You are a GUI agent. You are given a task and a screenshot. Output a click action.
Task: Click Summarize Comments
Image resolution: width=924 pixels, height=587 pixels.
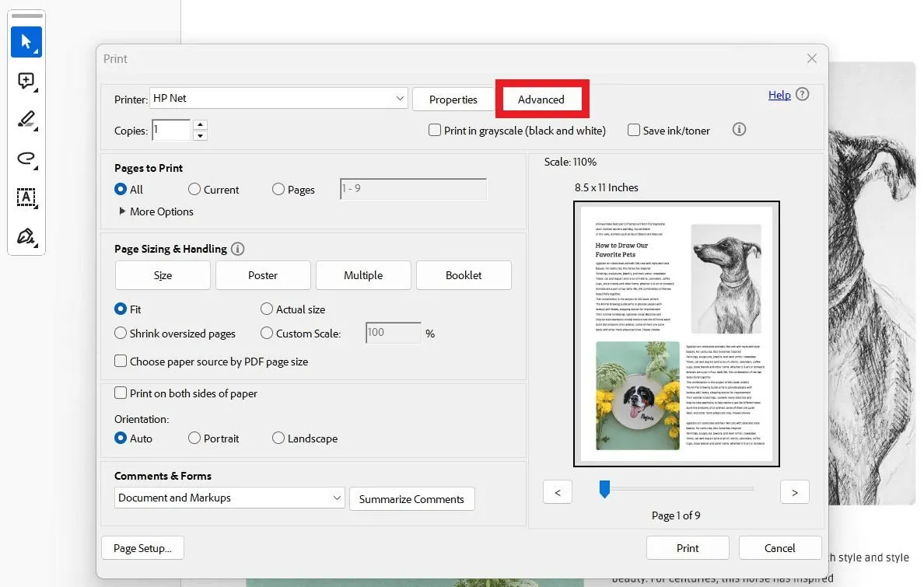coord(411,498)
